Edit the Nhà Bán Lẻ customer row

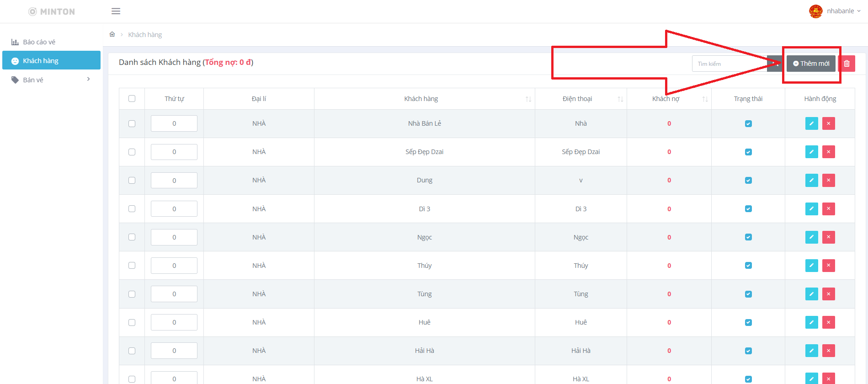(811, 123)
